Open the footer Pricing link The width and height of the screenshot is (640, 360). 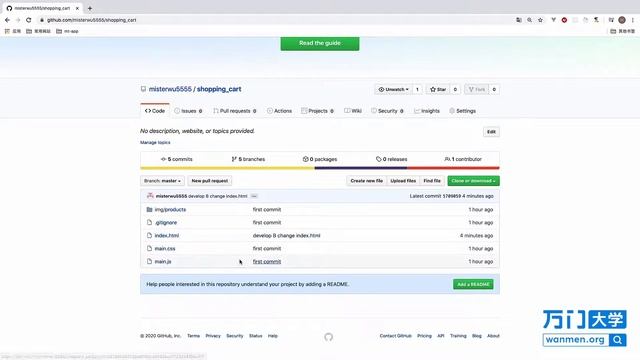point(424,336)
